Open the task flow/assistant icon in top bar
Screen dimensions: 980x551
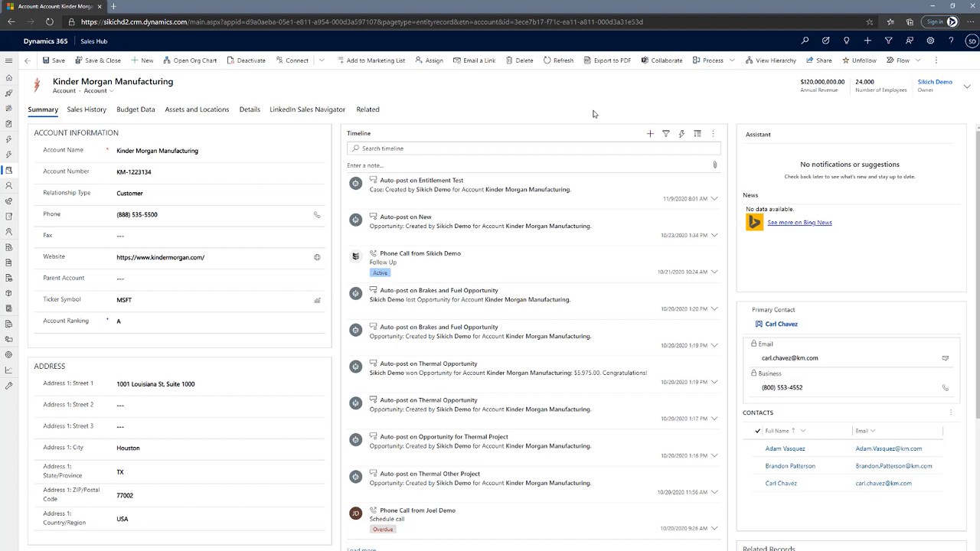tap(825, 41)
